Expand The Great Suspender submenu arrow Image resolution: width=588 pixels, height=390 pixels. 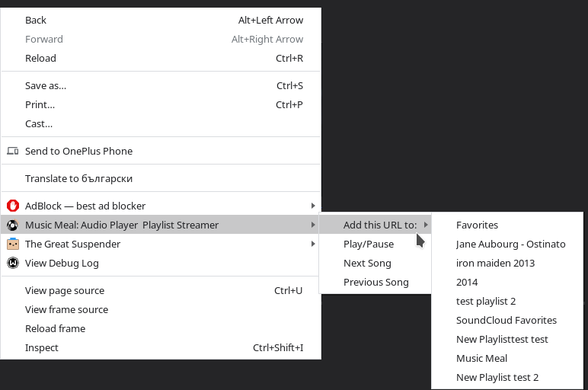313,244
